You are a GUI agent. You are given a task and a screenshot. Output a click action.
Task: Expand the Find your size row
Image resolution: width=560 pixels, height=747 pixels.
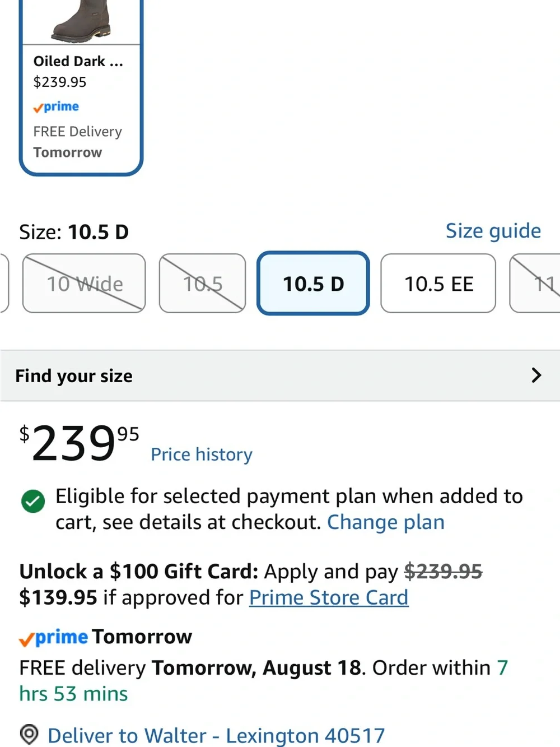(x=280, y=375)
